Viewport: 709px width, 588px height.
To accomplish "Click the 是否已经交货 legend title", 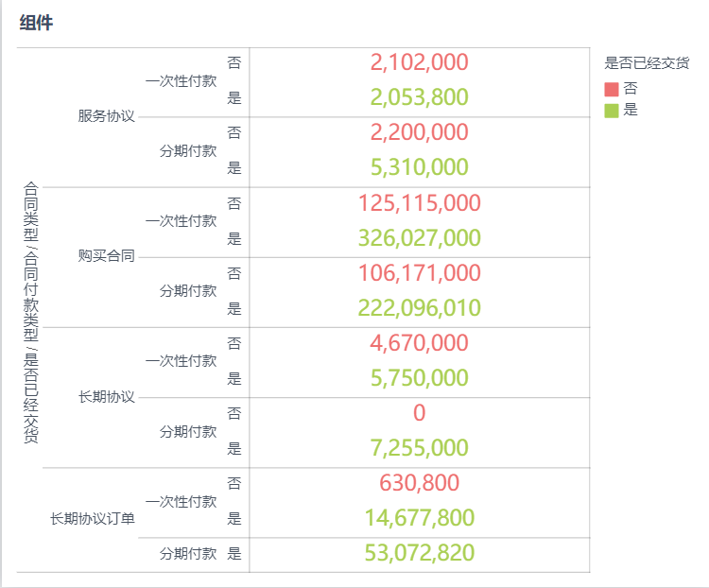I will [x=647, y=64].
